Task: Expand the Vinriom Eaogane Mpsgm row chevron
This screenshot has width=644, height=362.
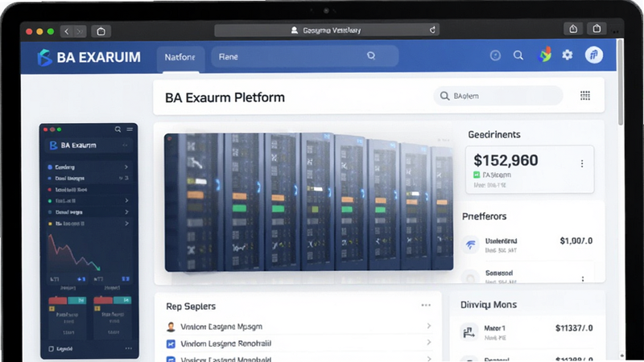Action: [429, 326]
